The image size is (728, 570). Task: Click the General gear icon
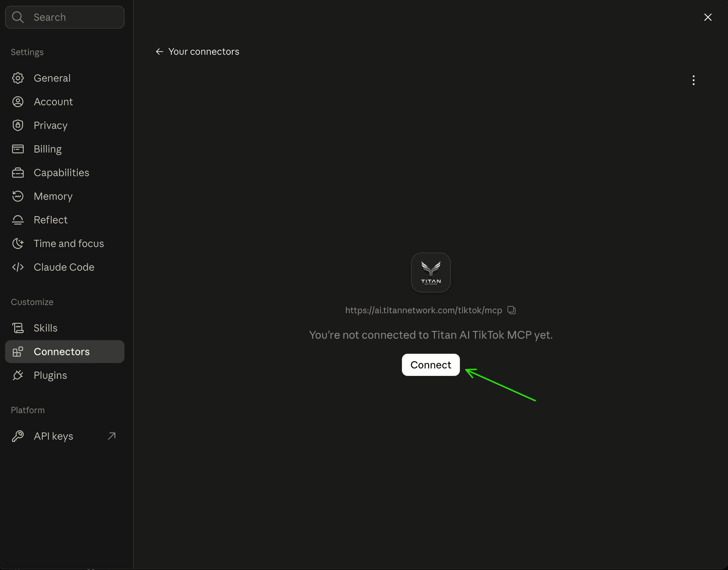click(x=18, y=78)
